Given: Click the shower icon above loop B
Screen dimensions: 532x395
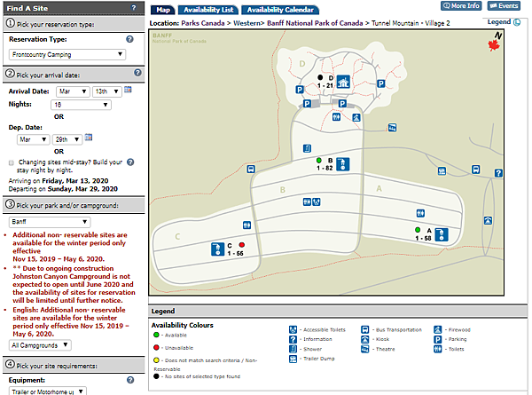Looking at the screenshot, I should click(x=307, y=148).
